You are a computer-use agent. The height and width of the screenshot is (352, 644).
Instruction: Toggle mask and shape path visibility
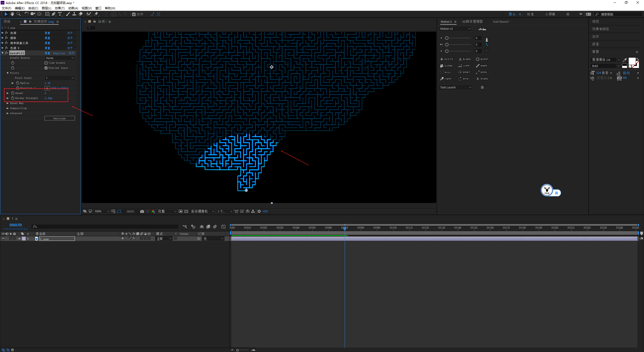(x=119, y=211)
